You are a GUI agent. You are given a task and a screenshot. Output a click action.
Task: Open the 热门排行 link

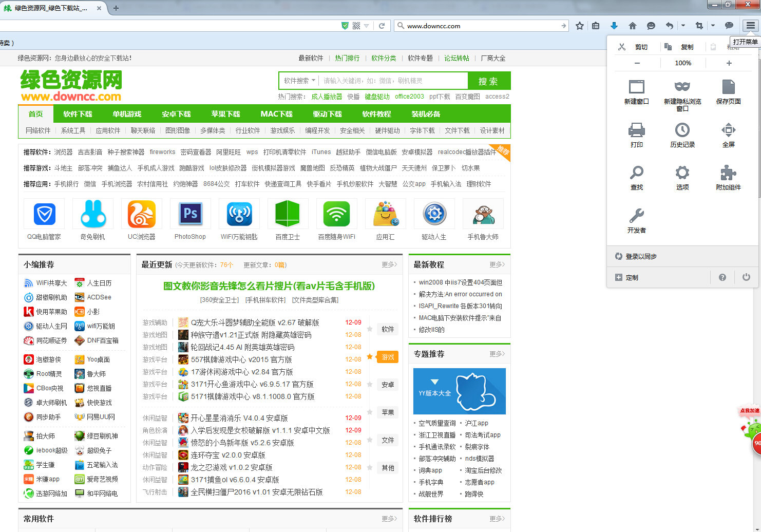tap(347, 58)
